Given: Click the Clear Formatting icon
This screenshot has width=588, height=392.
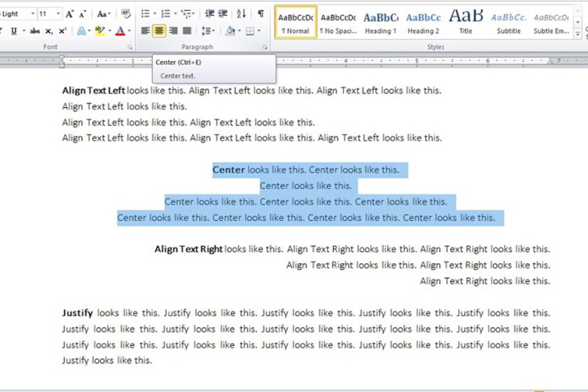Looking at the screenshot, I should click(x=126, y=15).
